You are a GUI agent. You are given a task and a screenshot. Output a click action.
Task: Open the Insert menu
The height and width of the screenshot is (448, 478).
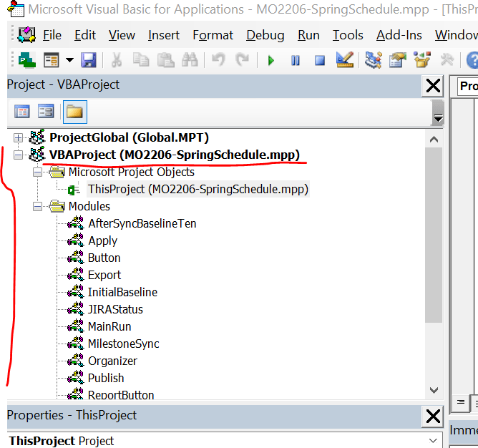tap(164, 35)
